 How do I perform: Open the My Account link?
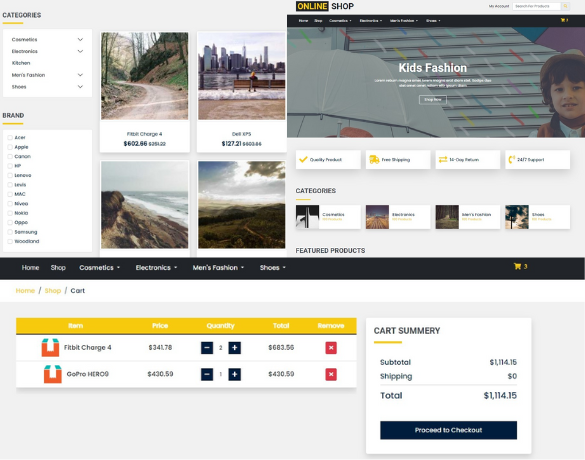tap(499, 6)
